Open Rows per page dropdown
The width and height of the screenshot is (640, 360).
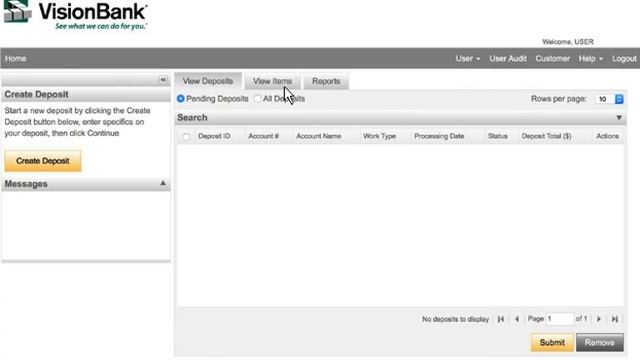(609, 99)
